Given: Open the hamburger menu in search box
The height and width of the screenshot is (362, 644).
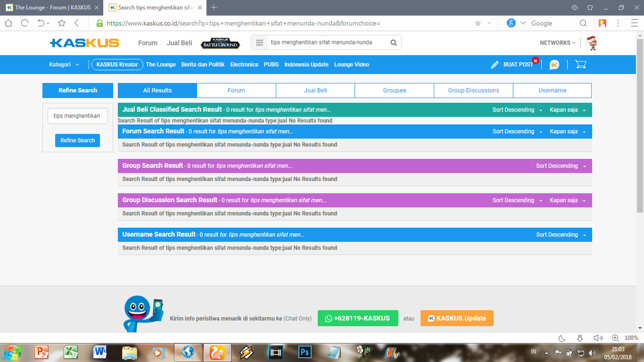Looking at the screenshot, I should pyautogui.click(x=260, y=43).
